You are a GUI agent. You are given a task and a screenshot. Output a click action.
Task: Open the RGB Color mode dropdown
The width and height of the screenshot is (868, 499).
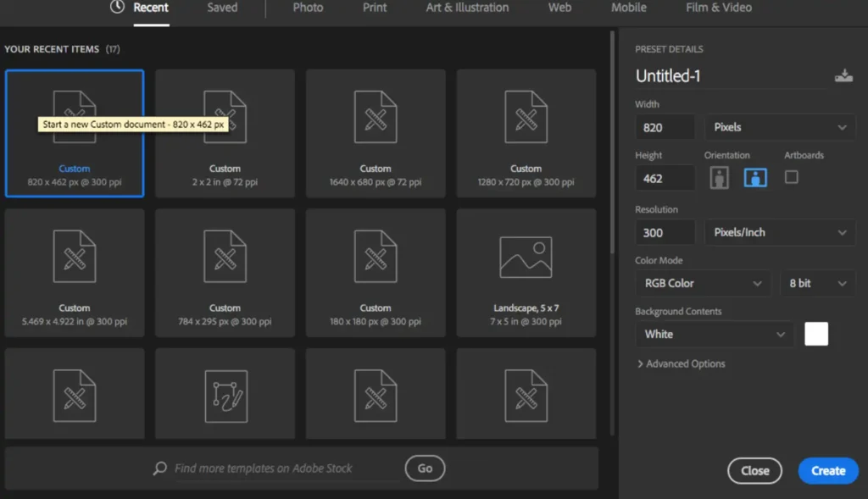point(703,283)
